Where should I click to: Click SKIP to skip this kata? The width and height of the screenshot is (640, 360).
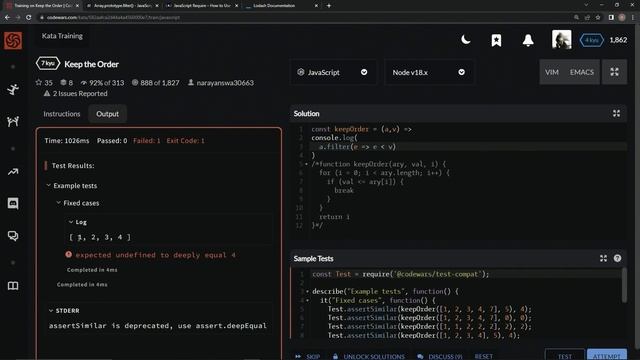coord(308,356)
